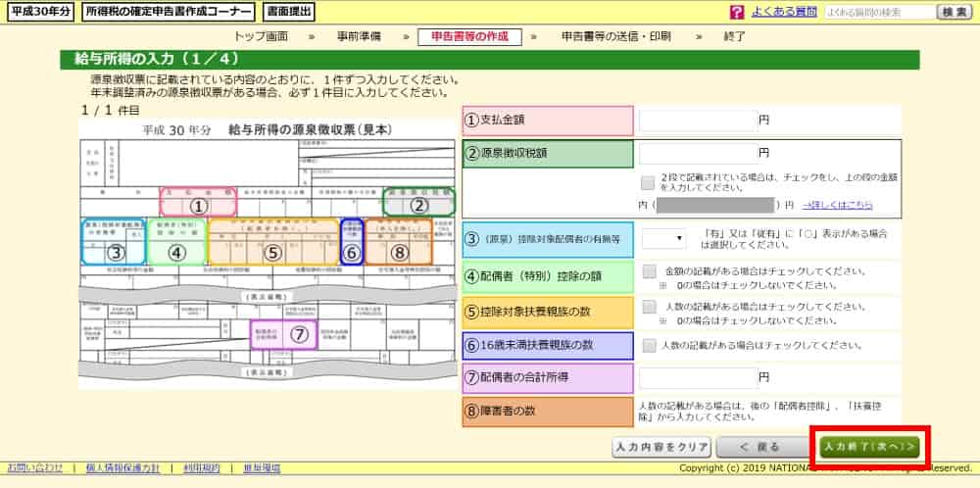Open the 控除対象配偶者の有無等 dropdown
The image size is (980, 488).
[x=663, y=238]
